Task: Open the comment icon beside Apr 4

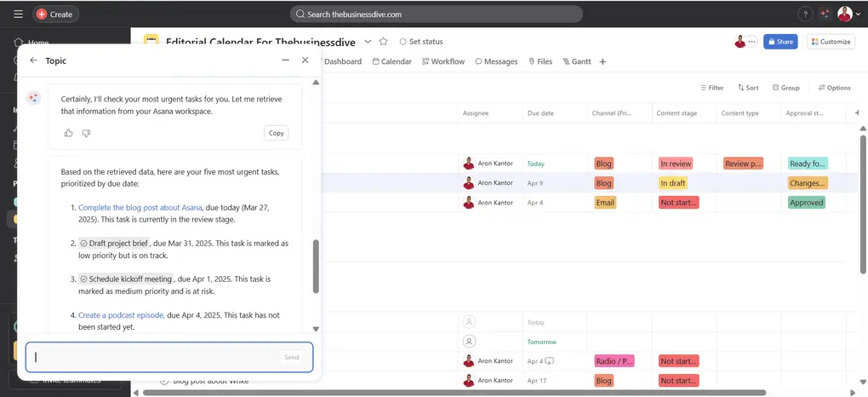Action: click(x=549, y=361)
